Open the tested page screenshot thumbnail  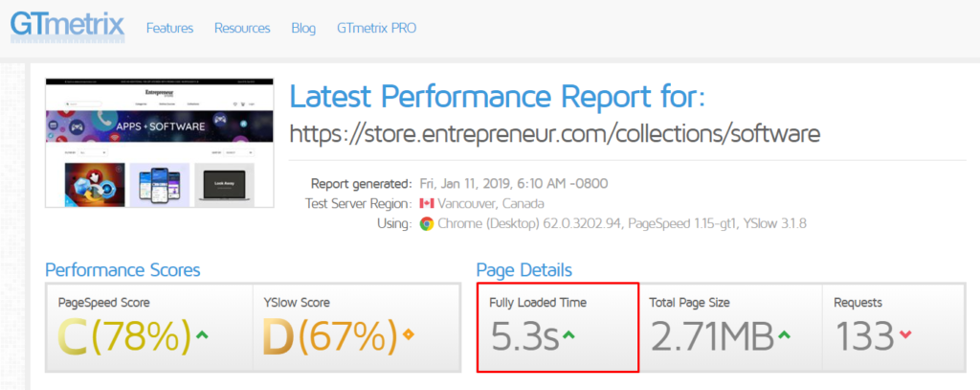[160, 143]
